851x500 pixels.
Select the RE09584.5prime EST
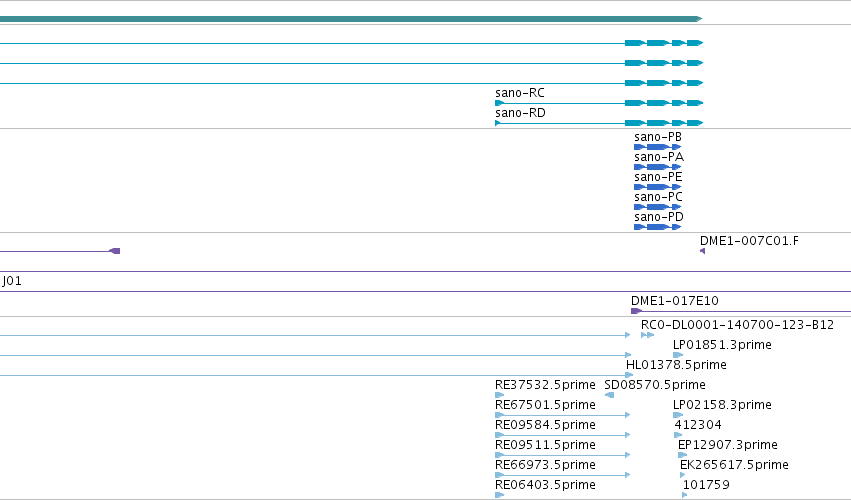tap(545, 425)
